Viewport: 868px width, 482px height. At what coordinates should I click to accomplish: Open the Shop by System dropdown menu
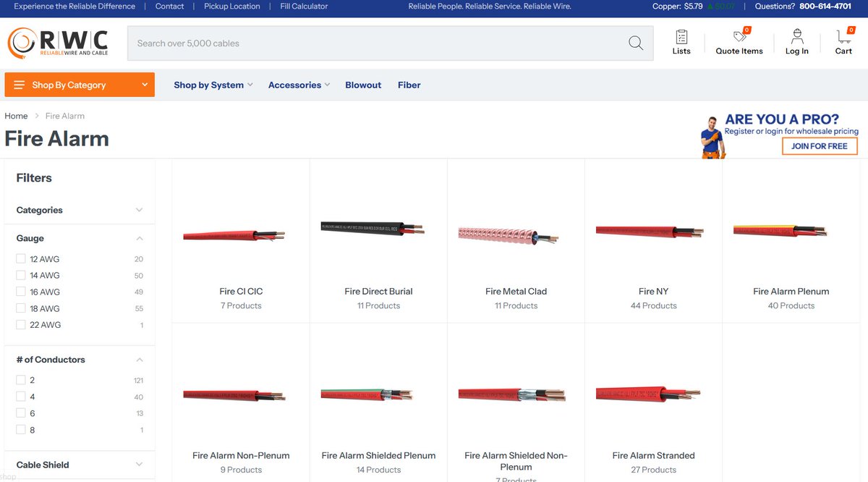pos(213,85)
